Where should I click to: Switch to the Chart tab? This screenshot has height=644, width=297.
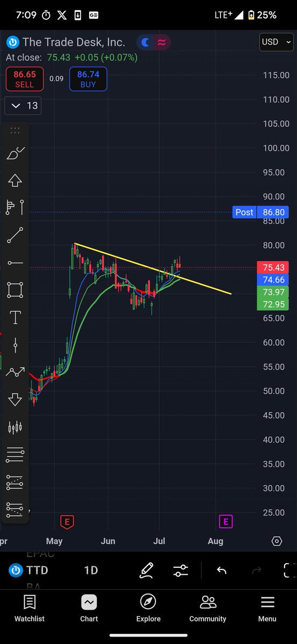tap(89, 608)
